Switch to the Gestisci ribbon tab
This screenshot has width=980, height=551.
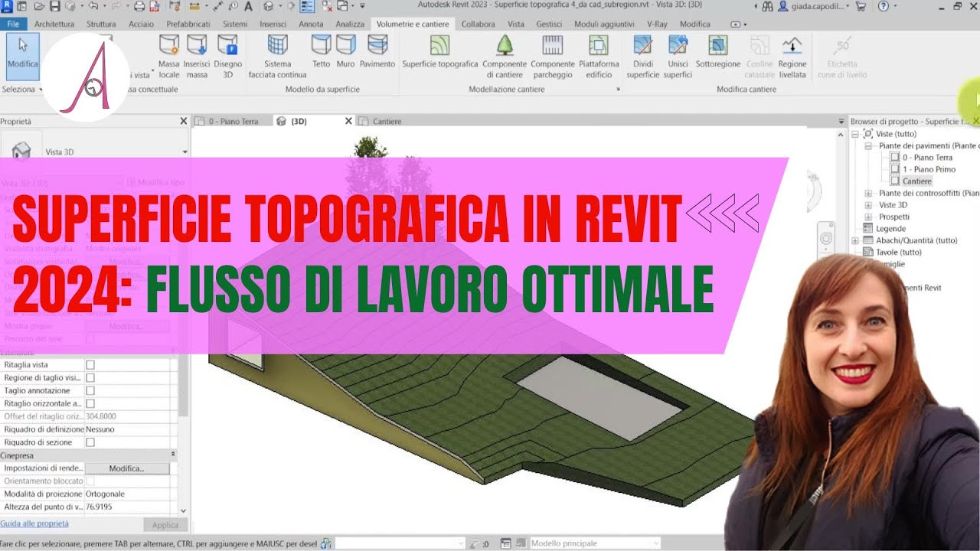(x=549, y=24)
